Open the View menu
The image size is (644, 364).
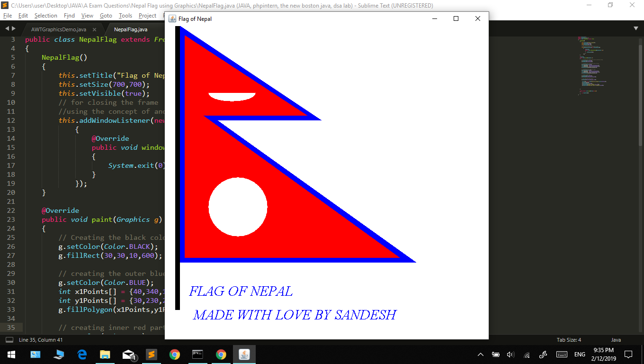[x=87, y=16]
